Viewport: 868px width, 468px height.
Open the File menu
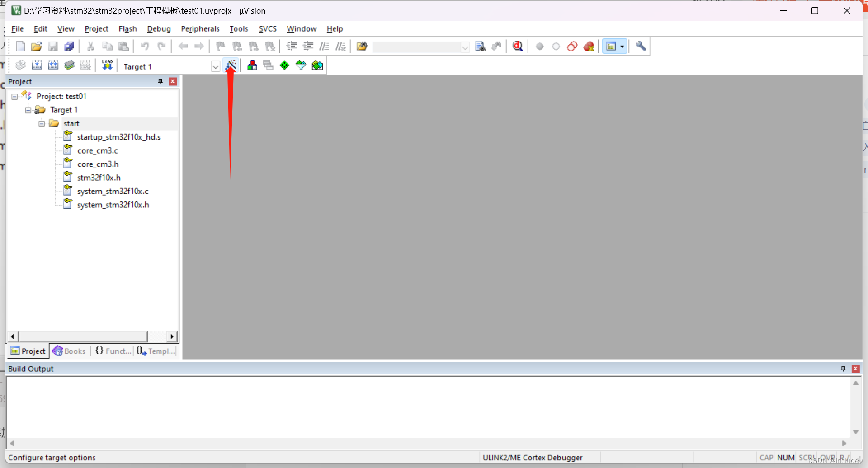[17, 29]
